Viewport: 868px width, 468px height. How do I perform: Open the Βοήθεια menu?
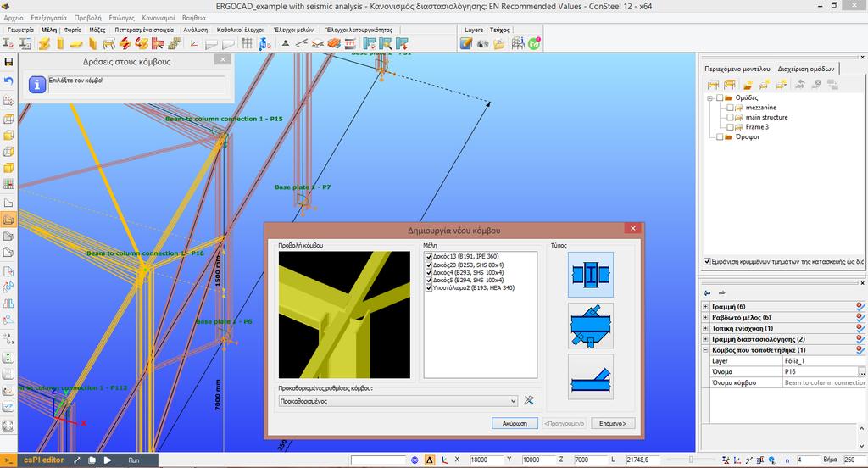(194, 18)
